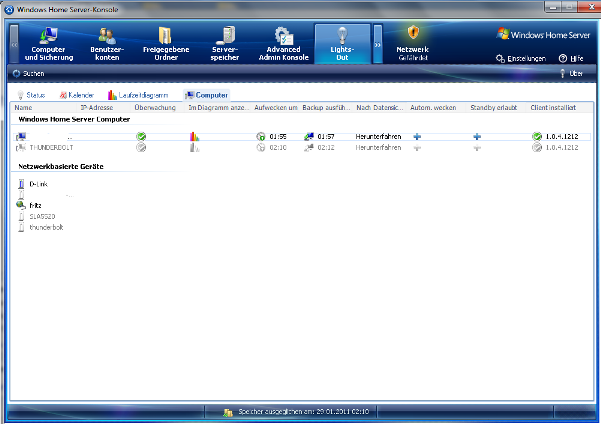Screen dimensions: 601x424
Task: Toggle THUNDERBOLT Standby erlaubt plus
Action: click(x=477, y=148)
